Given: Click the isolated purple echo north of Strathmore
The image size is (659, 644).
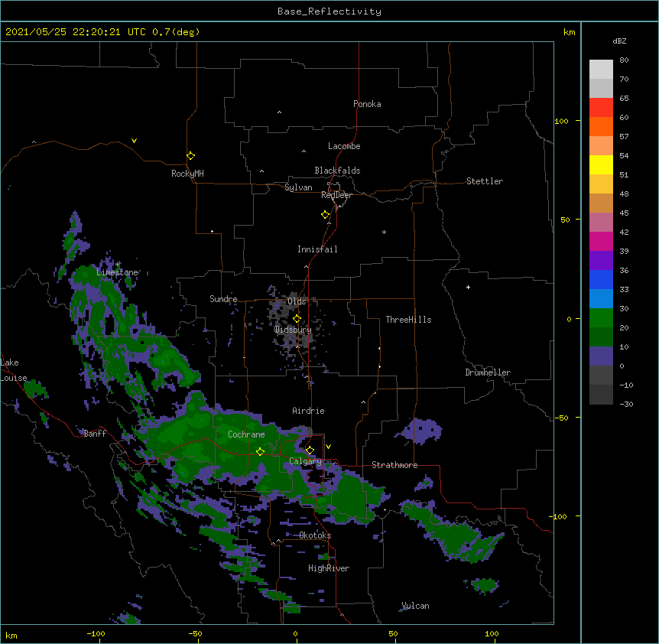Looking at the screenshot, I should pyautogui.click(x=420, y=431).
